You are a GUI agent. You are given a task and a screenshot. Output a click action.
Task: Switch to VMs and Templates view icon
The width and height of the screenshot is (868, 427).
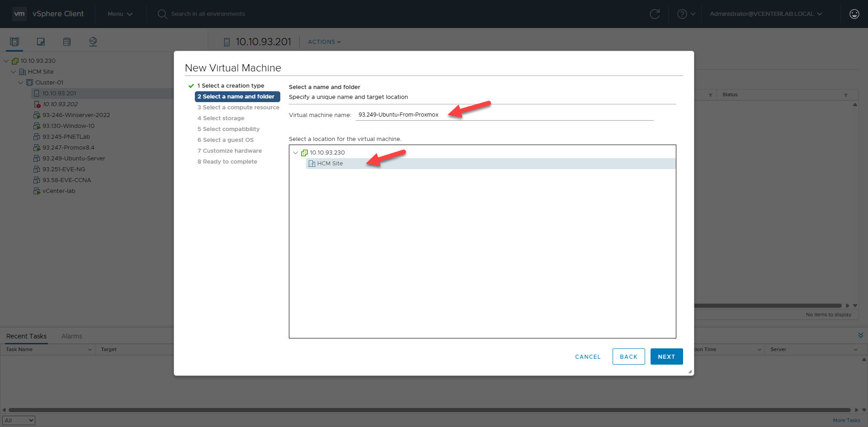41,42
